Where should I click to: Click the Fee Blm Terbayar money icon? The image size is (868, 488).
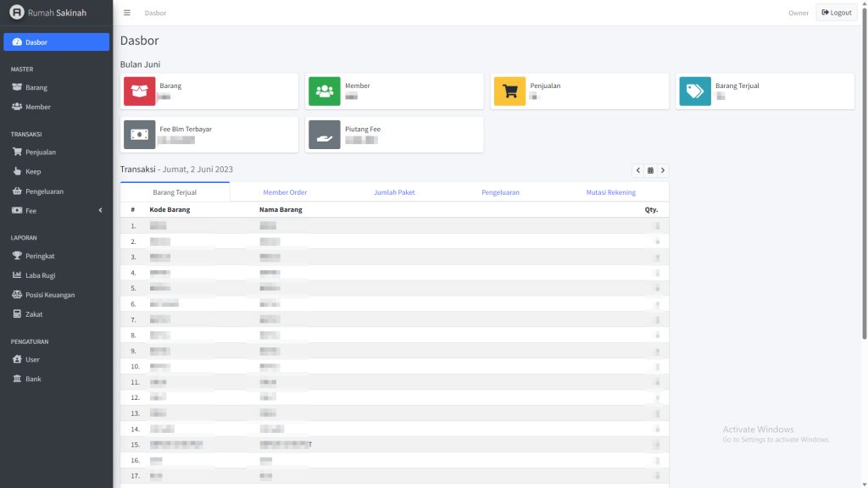pos(139,135)
